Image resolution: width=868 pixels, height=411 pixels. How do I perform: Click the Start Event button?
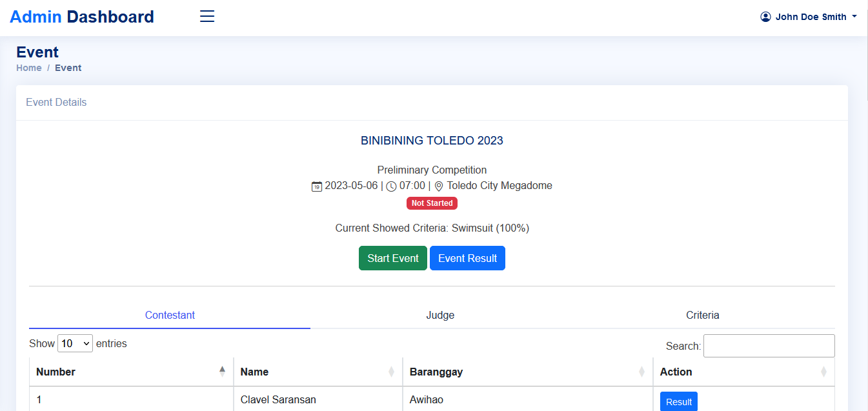[x=392, y=257]
